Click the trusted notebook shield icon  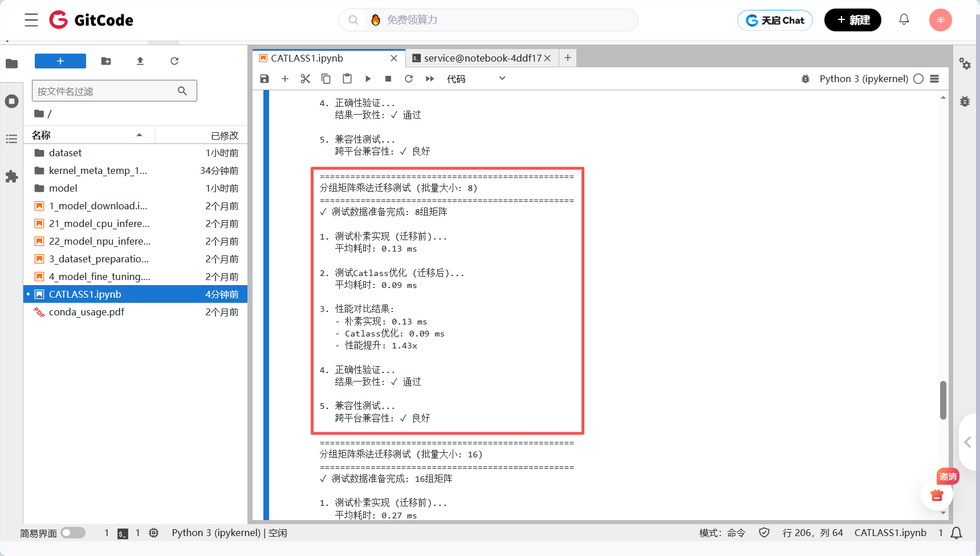pyautogui.click(x=764, y=533)
